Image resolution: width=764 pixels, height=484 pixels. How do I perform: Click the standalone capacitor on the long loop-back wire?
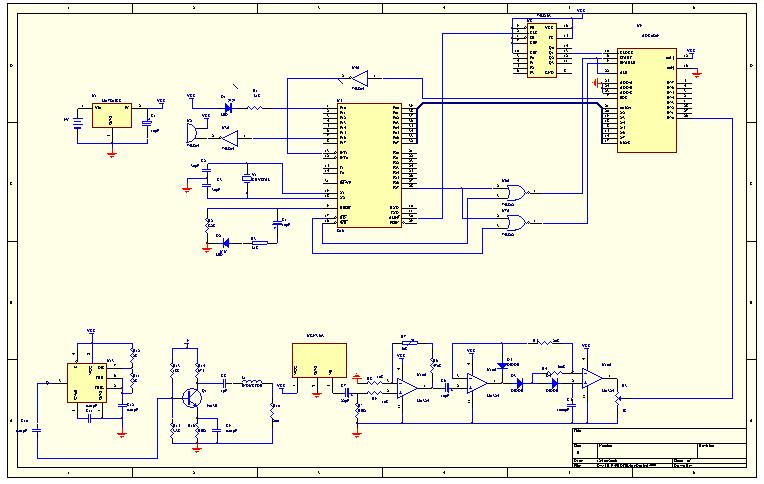tap(37, 430)
